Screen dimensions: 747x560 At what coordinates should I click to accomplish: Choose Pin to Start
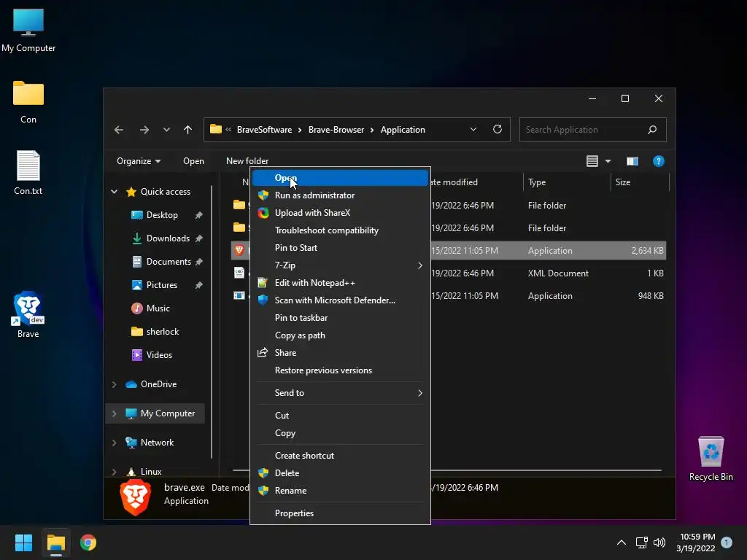click(340, 248)
